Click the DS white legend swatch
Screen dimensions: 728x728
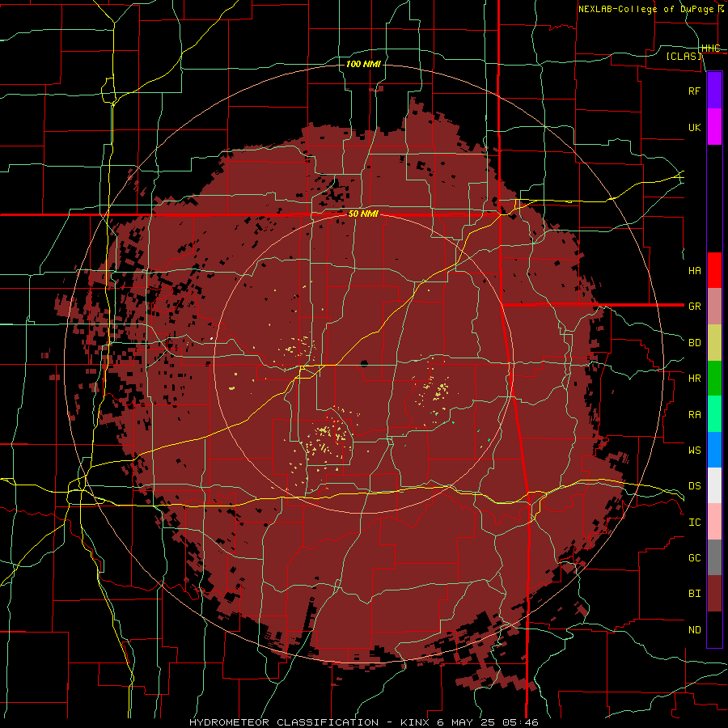pos(714,485)
